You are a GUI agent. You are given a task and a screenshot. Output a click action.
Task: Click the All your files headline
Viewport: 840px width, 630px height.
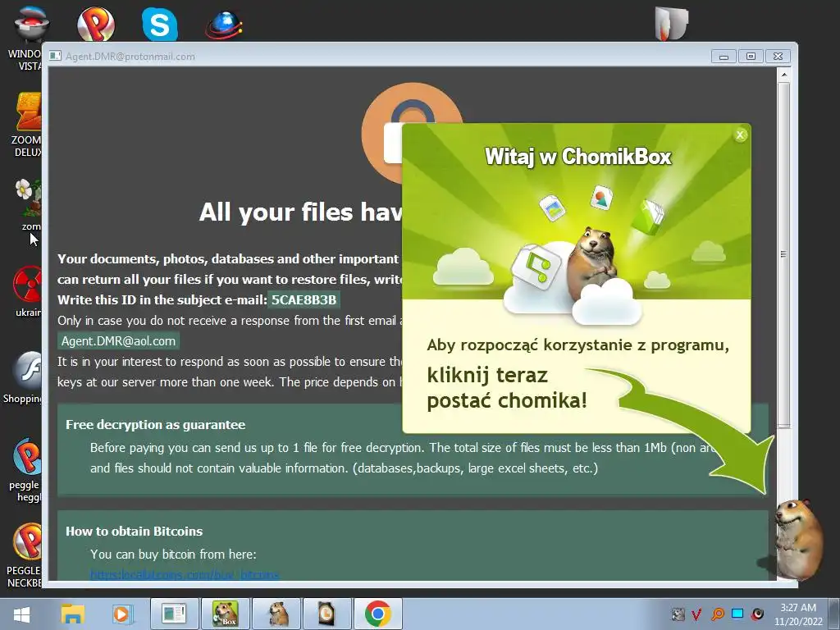point(300,212)
